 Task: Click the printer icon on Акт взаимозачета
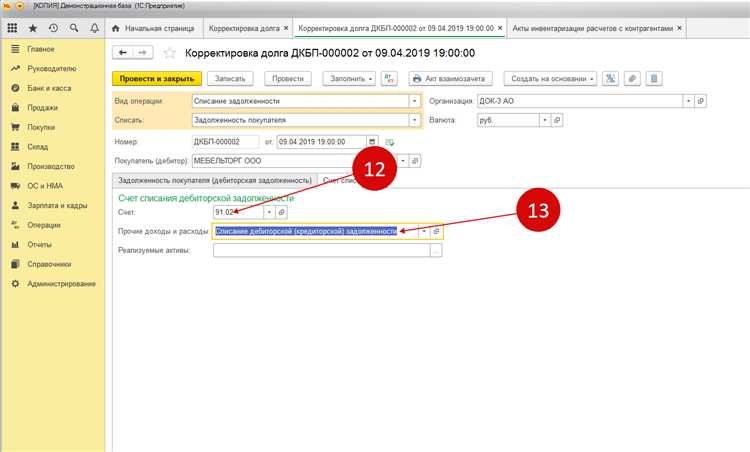417,78
